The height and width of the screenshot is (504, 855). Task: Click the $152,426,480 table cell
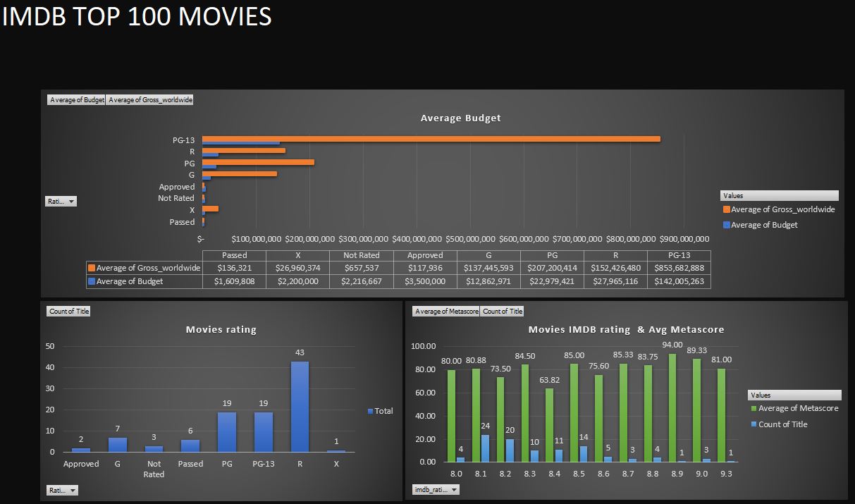click(x=615, y=268)
